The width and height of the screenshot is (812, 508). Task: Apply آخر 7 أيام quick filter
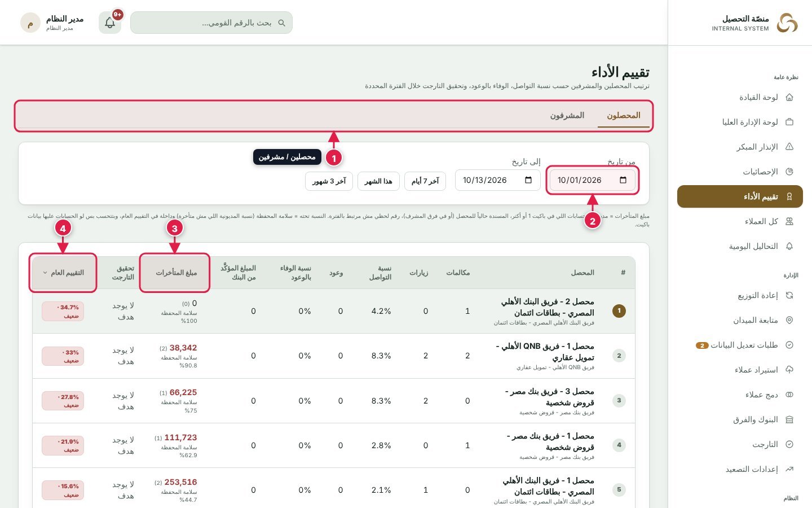click(x=425, y=181)
